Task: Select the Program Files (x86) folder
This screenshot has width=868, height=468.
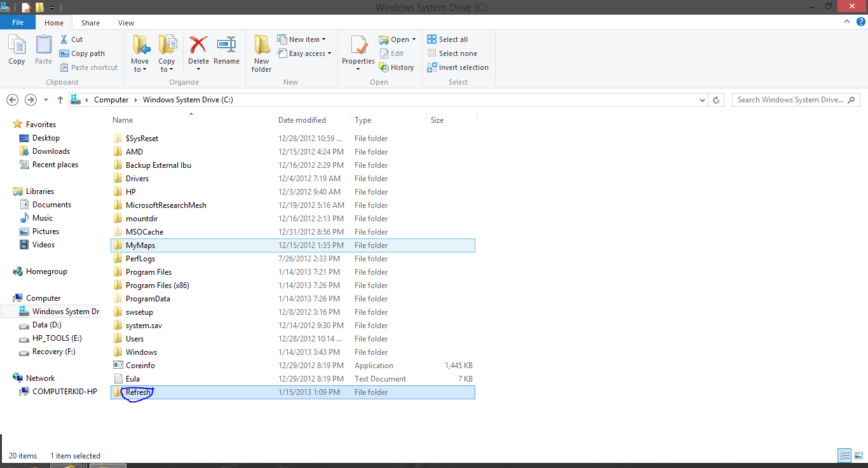Action: point(293,286)
